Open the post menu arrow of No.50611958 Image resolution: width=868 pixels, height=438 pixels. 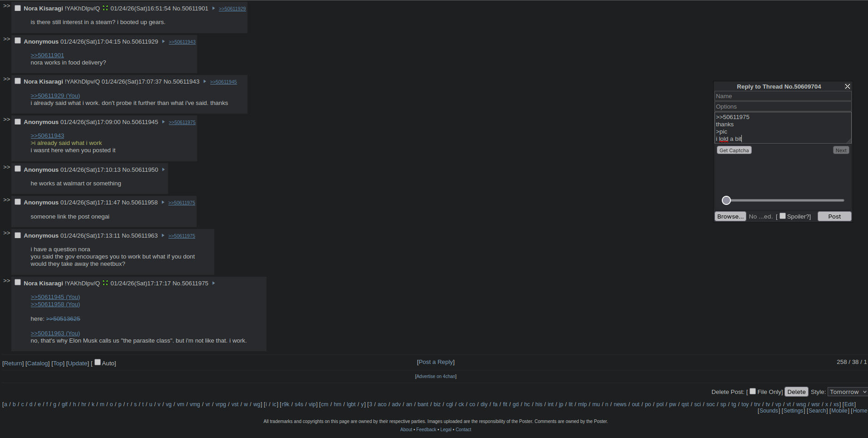[x=163, y=202]
